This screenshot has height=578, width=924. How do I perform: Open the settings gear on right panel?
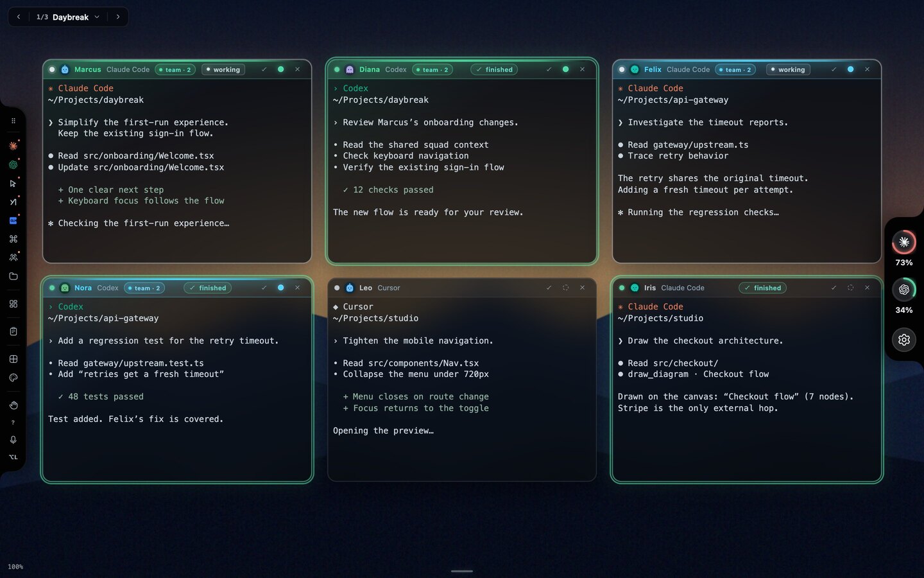904,339
